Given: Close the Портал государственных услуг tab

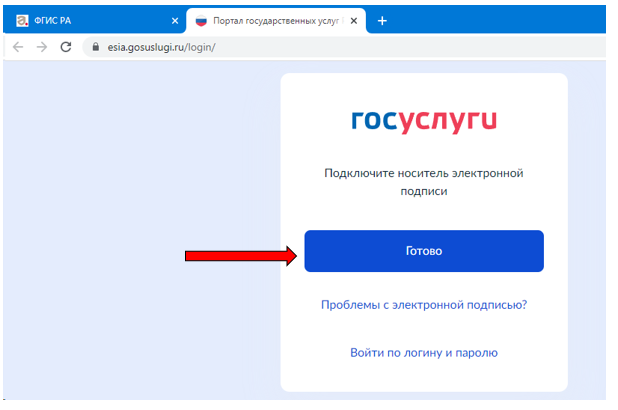Looking at the screenshot, I should [354, 21].
